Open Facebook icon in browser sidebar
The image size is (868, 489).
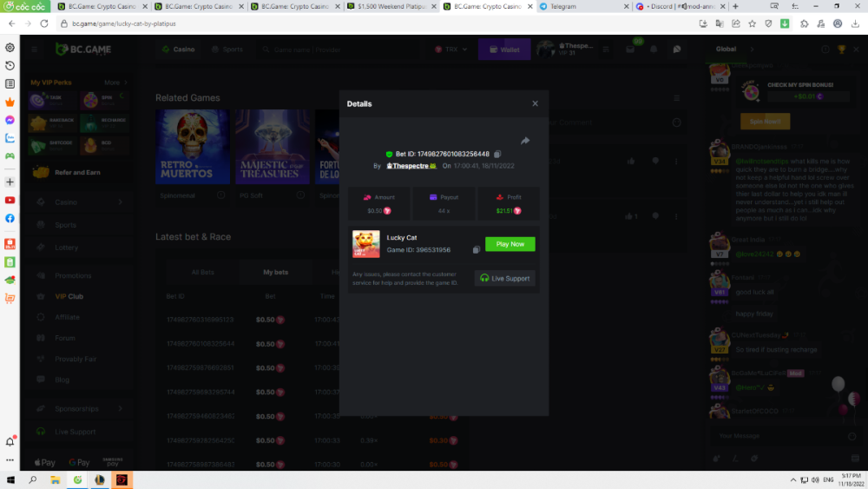click(x=10, y=218)
